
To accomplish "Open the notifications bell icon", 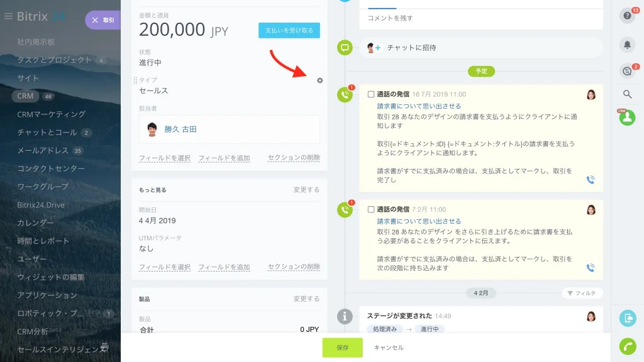I will [x=627, y=45].
